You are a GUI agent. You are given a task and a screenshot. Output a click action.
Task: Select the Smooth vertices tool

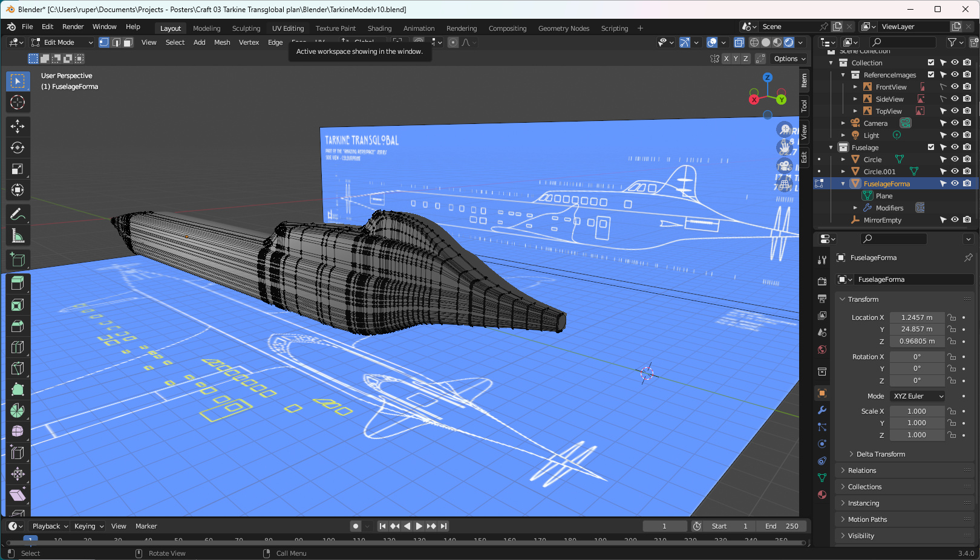[18, 431]
